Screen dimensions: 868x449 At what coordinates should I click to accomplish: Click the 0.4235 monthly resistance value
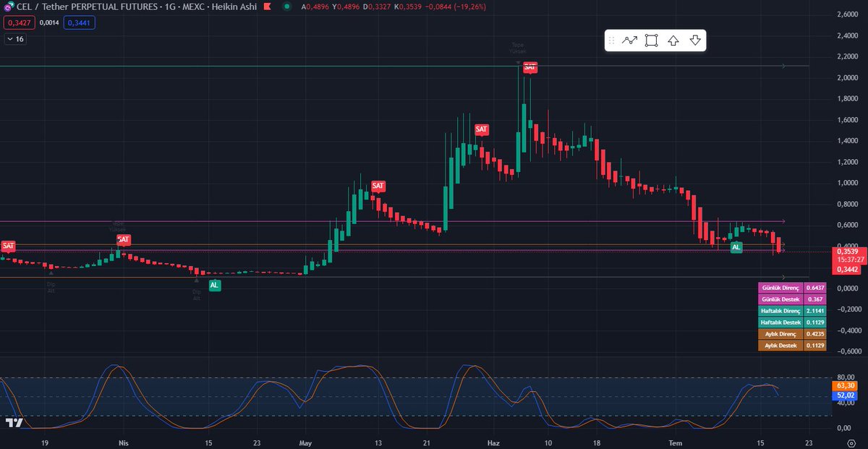(x=816, y=334)
